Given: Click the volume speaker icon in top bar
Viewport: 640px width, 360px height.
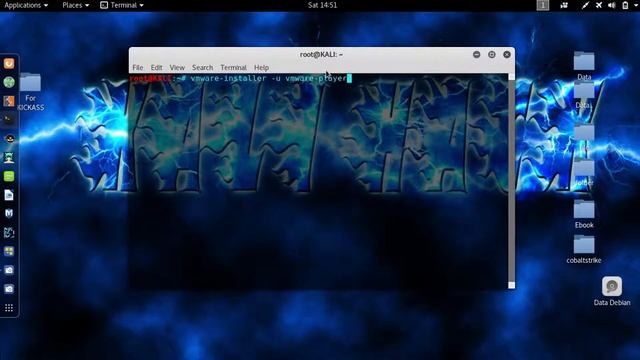Looking at the screenshot, I should point(611,5).
